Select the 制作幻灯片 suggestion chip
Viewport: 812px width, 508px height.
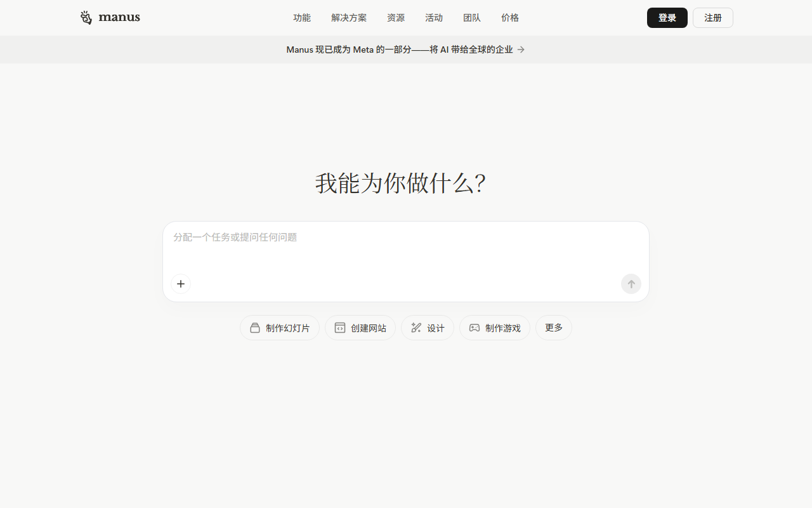click(x=280, y=328)
